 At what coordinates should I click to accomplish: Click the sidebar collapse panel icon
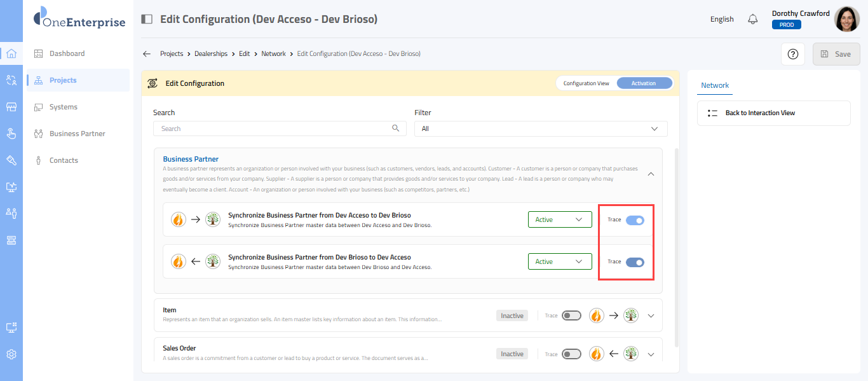[147, 19]
